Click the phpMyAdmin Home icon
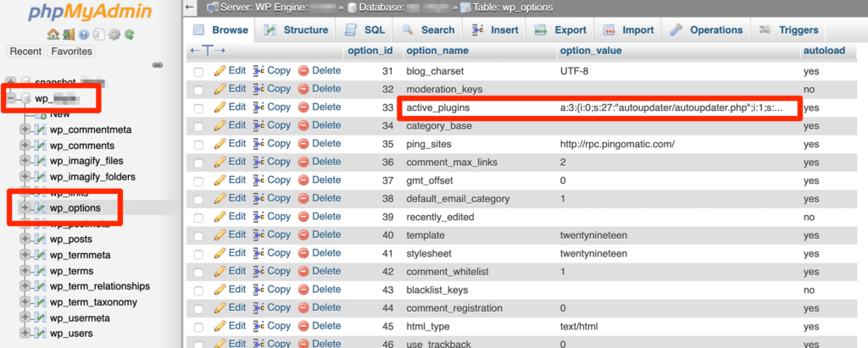868x348 pixels. point(53,35)
